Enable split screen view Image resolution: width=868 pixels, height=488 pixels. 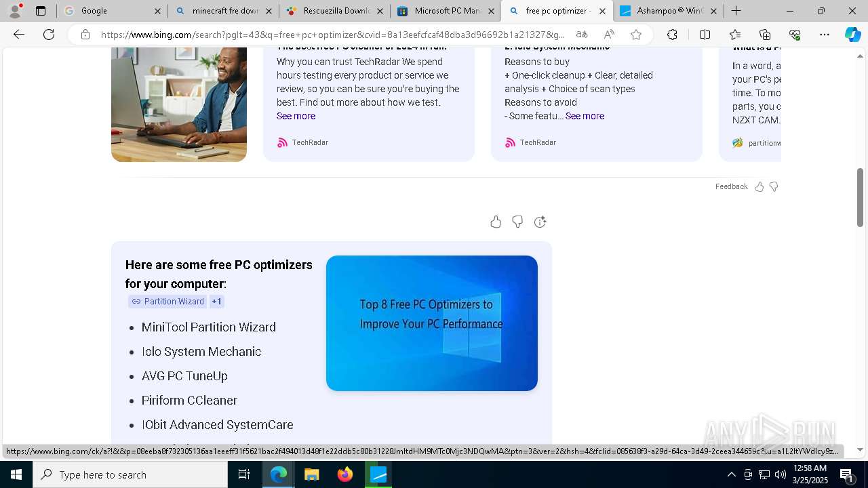click(705, 35)
